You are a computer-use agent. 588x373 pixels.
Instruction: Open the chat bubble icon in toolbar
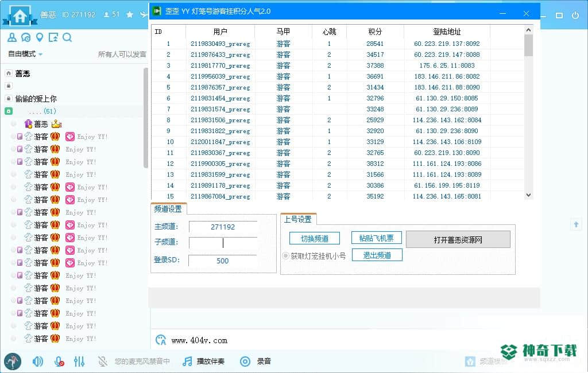tap(26, 37)
